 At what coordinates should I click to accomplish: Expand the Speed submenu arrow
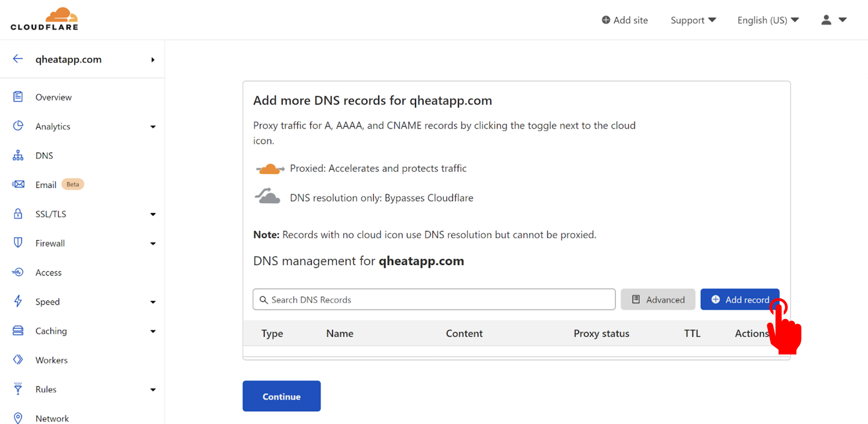pos(153,302)
